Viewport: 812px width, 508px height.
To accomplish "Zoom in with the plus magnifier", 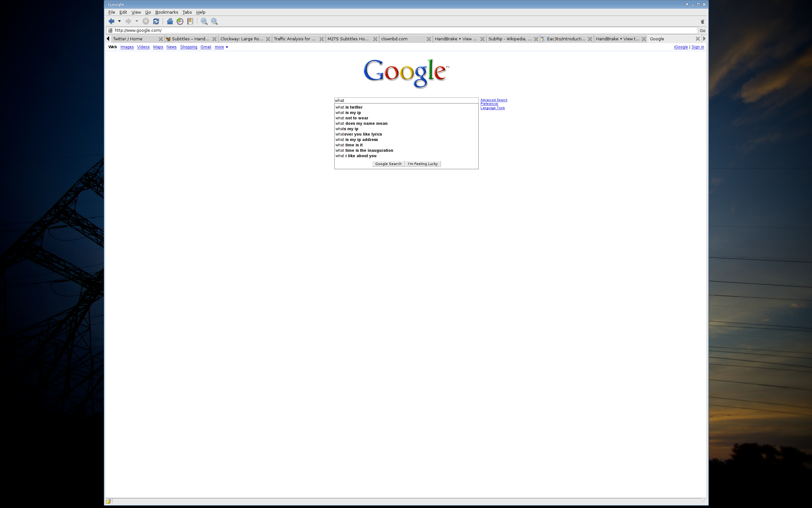I will point(214,21).
